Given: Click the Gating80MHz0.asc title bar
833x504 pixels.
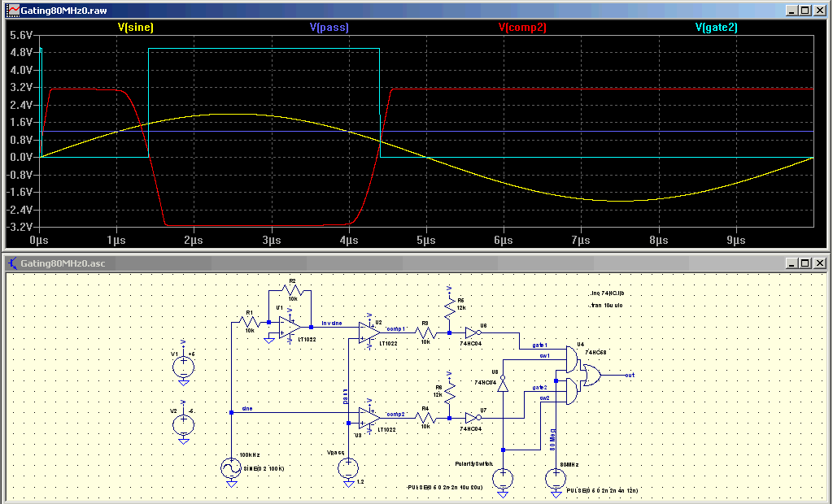Looking at the screenshot, I should pos(416,263).
